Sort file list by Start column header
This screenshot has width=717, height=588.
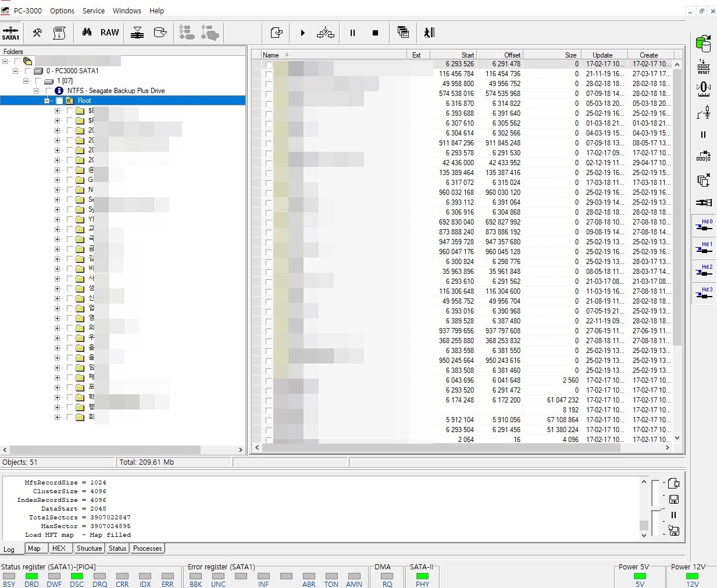pos(453,55)
